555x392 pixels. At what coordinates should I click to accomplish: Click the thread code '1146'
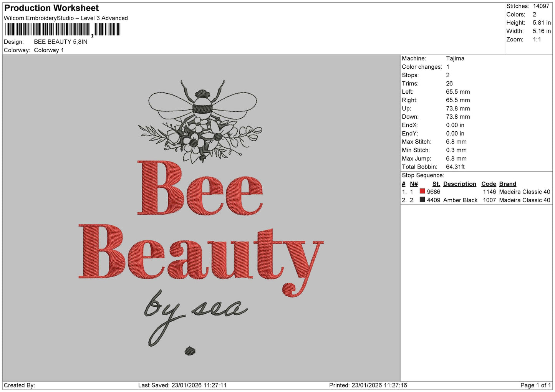point(489,192)
